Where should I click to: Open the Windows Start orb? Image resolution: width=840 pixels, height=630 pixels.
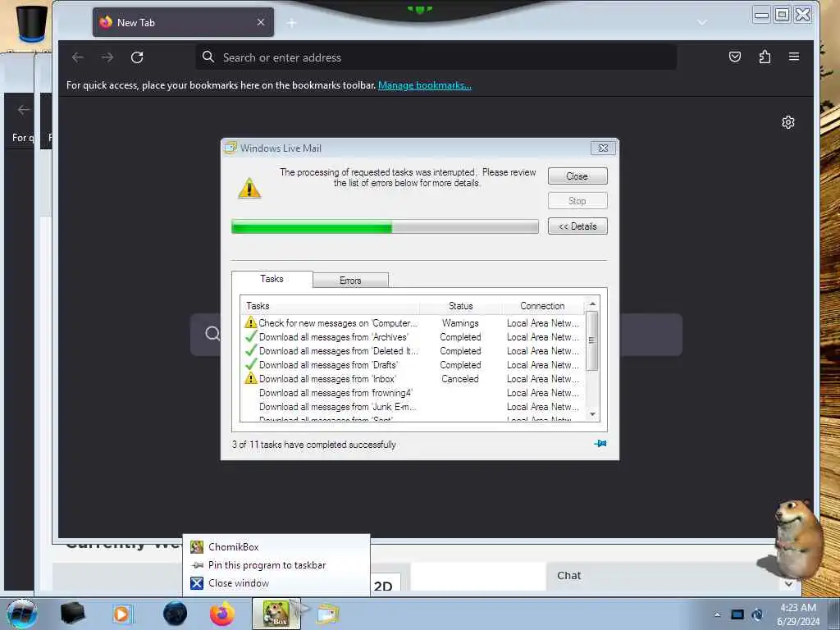tap(22, 614)
